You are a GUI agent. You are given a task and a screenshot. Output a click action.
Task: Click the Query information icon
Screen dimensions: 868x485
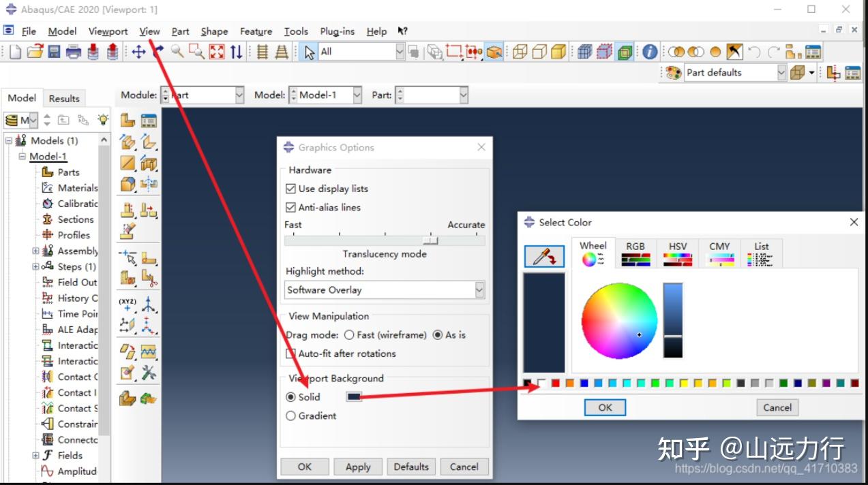coord(650,52)
